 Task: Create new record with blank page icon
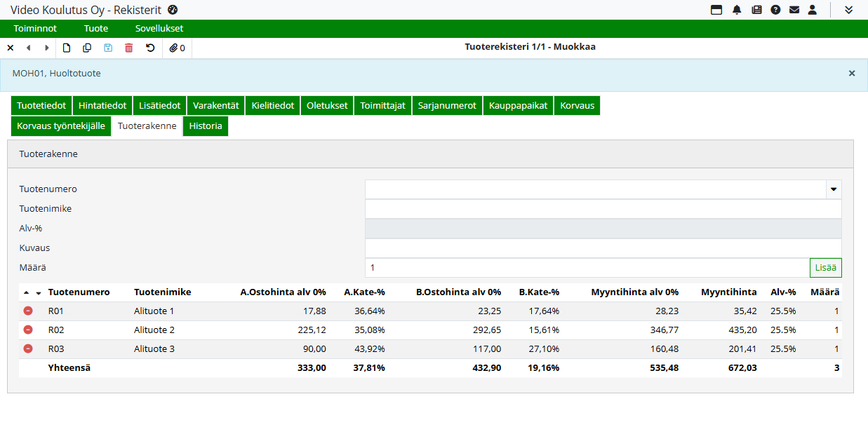(67, 48)
